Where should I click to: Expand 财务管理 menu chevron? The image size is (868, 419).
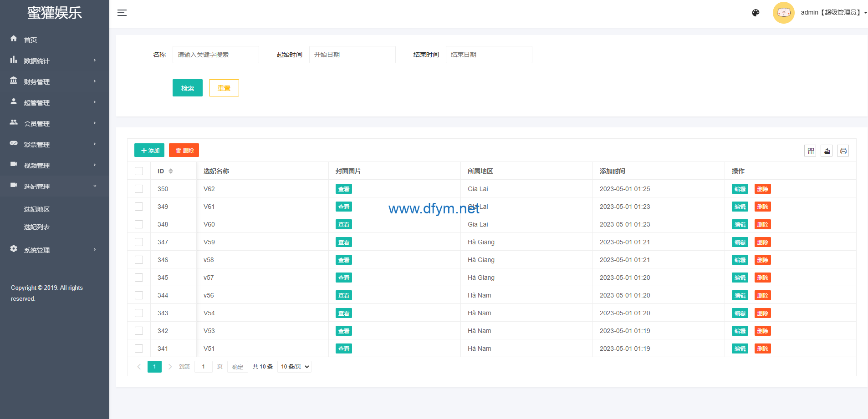tap(95, 81)
